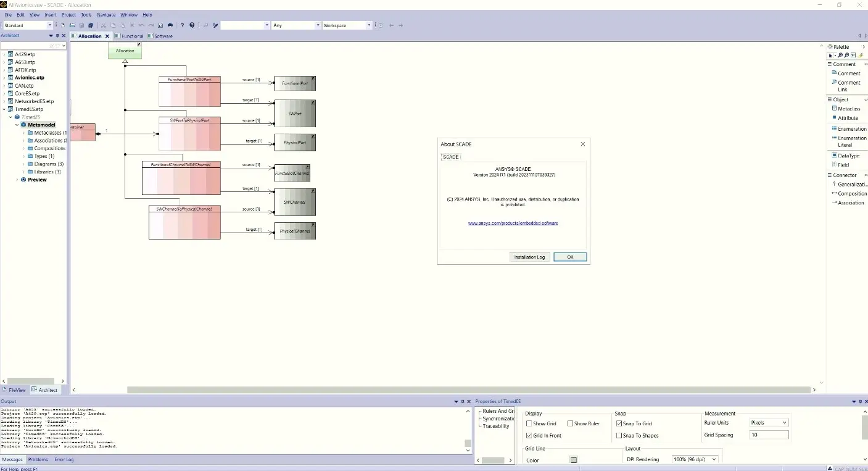Open the DPI Rendering dropdown
The height and width of the screenshot is (471, 868).
coord(695,459)
